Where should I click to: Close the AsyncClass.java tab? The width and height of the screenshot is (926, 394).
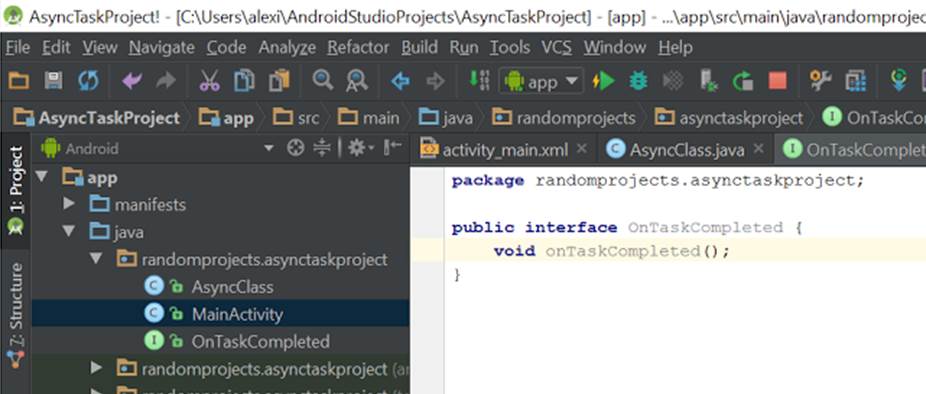pyautogui.click(x=759, y=148)
